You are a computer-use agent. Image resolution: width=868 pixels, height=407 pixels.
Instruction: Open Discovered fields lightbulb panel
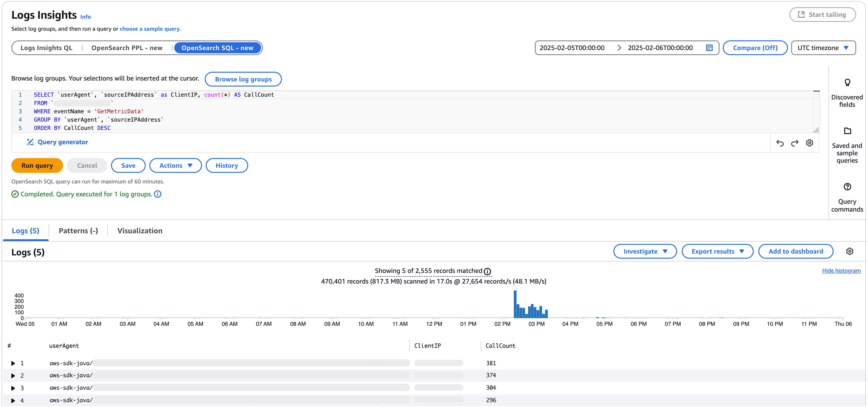[x=847, y=82]
